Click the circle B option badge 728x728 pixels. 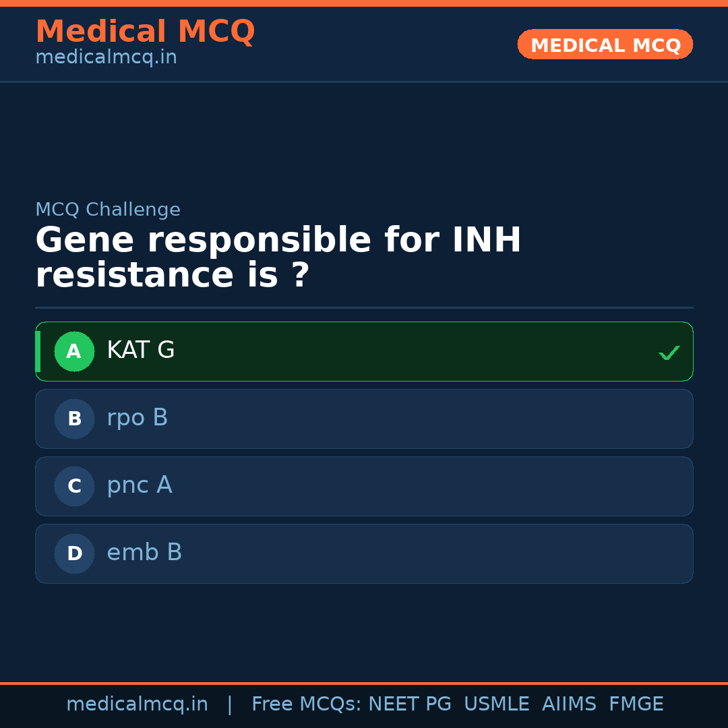tap(74, 419)
